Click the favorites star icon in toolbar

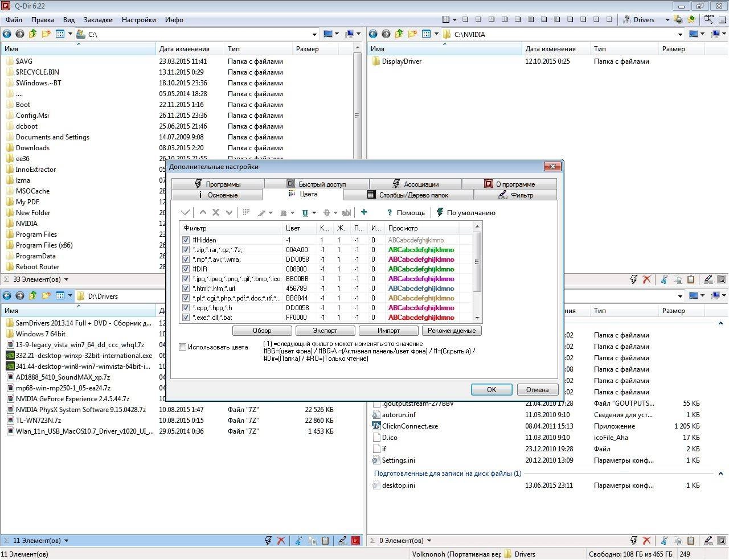[691, 19]
